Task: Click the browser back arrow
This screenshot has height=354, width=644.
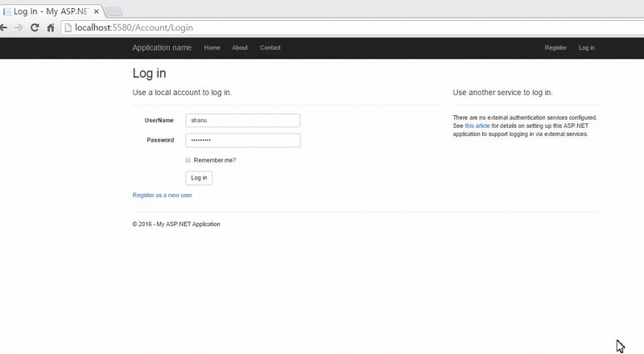Action: pyautogui.click(x=3, y=27)
